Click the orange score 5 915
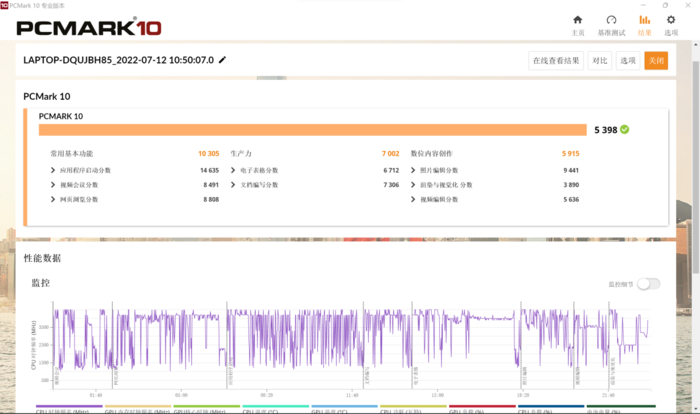Image resolution: width=700 pixels, height=414 pixels. (x=571, y=154)
